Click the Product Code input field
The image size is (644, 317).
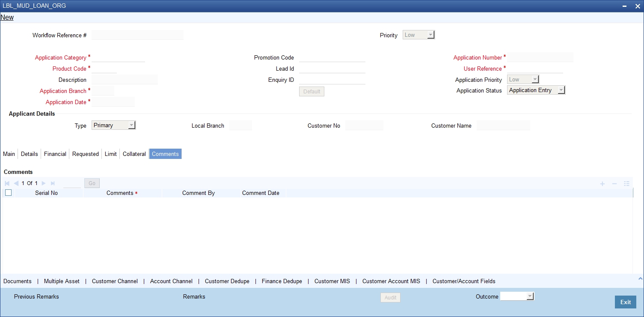tap(104, 69)
